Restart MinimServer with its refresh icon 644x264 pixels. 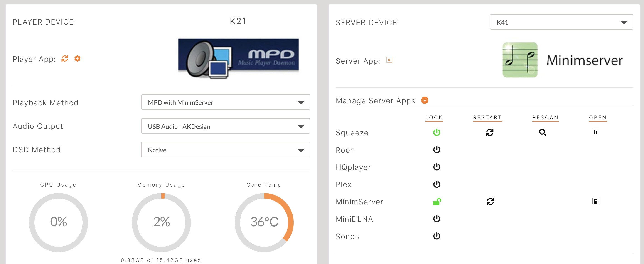[490, 202]
